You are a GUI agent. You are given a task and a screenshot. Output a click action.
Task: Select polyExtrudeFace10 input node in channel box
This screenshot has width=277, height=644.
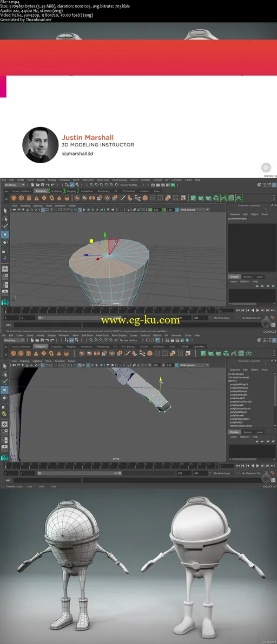tap(241, 401)
